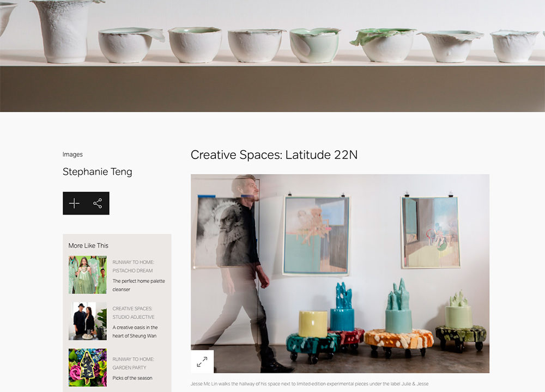Open the Pistachio Dream runway thumbnail

pos(88,275)
